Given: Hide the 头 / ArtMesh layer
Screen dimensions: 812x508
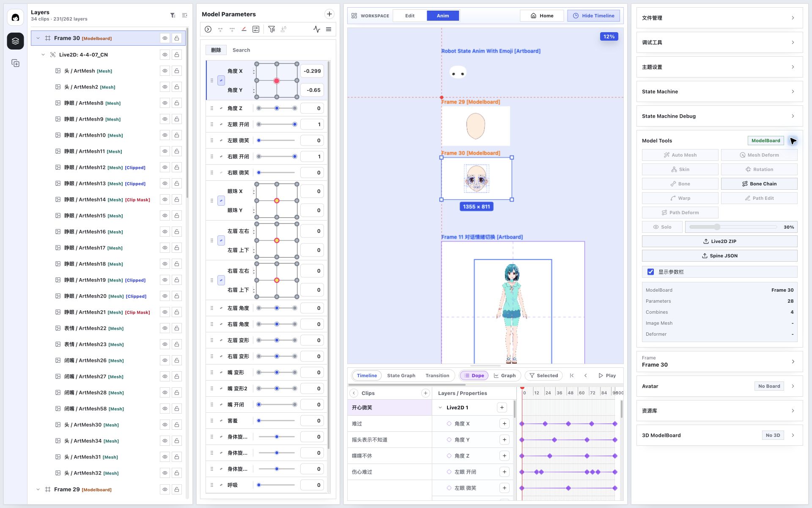Looking at the screenshot, I should click(x=165, y=71).
